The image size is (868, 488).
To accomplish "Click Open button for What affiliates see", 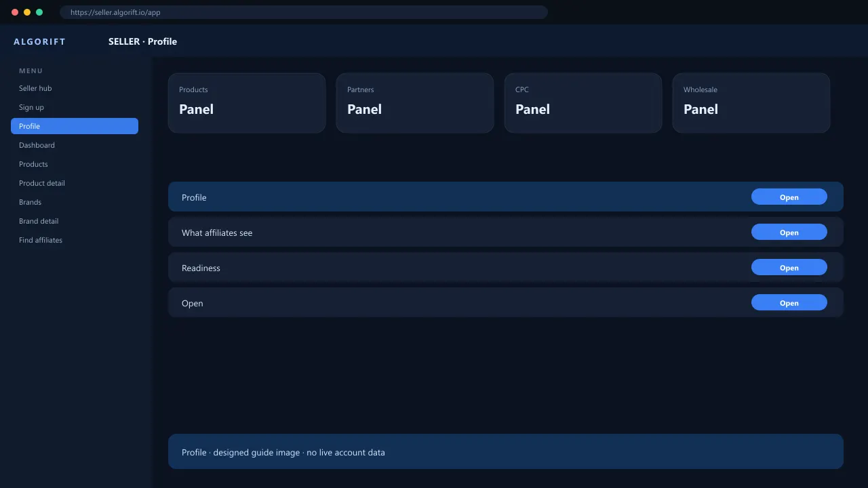I will coord(789,232).
